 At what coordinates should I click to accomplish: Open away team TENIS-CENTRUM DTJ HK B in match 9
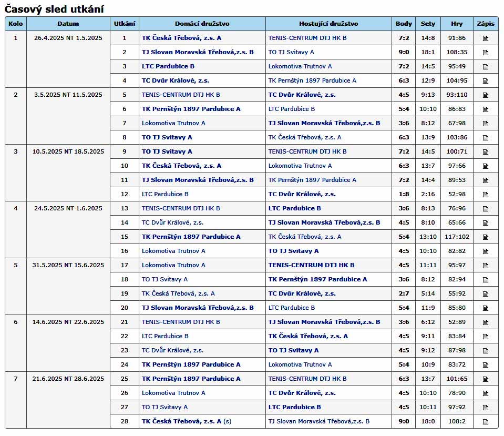(307, 151)
